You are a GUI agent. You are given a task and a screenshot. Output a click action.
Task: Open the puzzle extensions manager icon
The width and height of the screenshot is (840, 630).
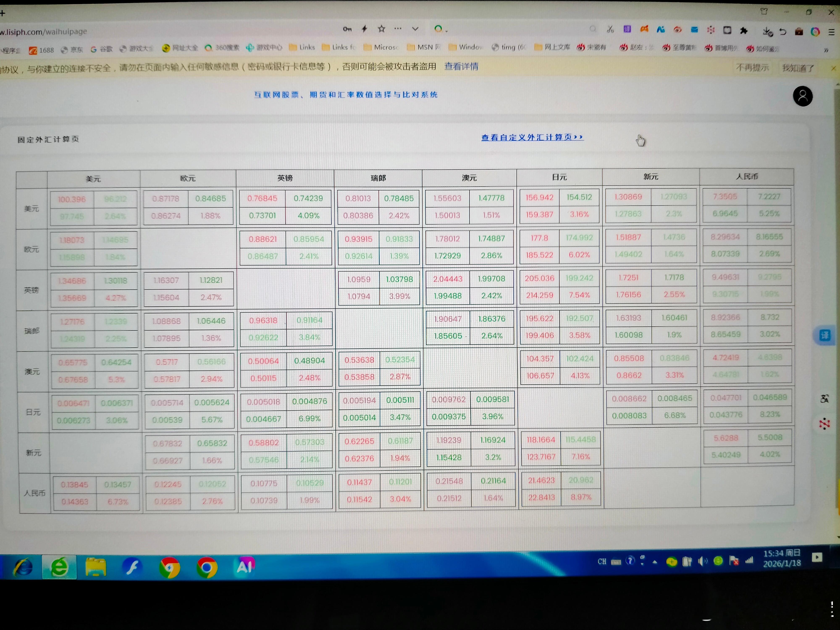(744, 31)
